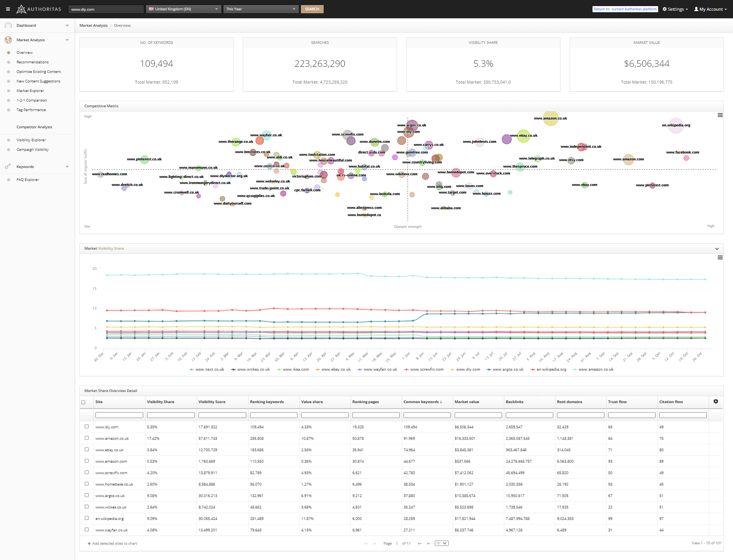Viewport: 733px width, 560px height.
Task: Check the www.amazon.co.uk row checkbox
Action: (x=87, y=438)
